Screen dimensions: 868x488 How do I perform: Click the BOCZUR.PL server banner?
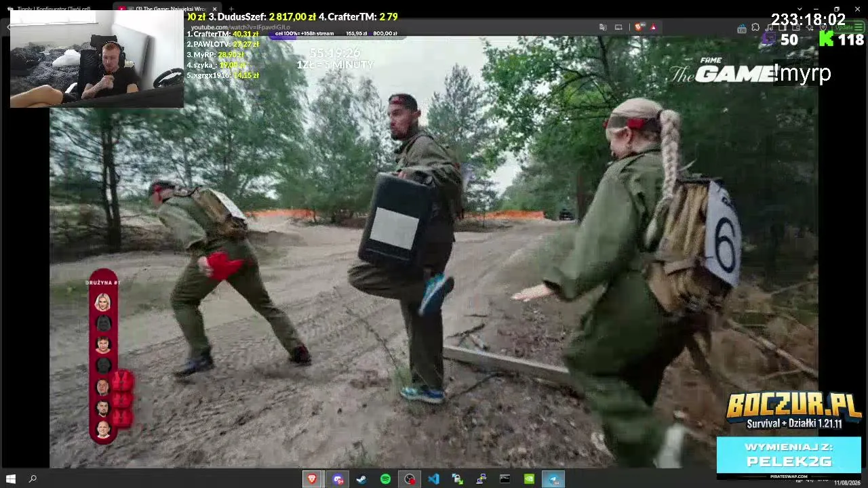tap(793, 410)
